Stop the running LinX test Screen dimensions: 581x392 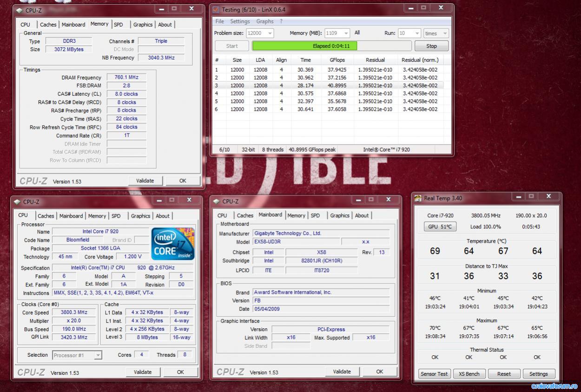[431, 46]
